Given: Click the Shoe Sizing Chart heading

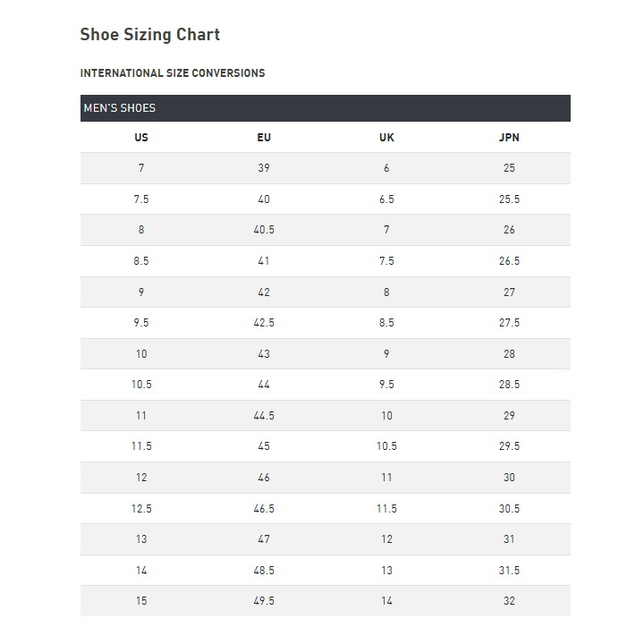Looking at the screenshot, I should 150,35.
